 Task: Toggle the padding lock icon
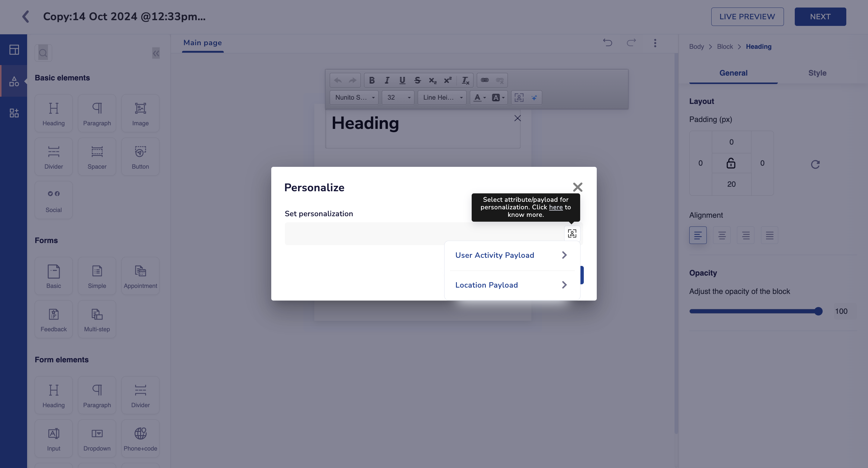[x=731, y=163]
